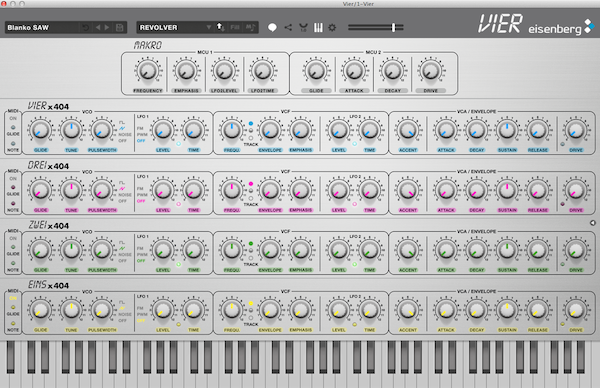Toggle the drive LED in DREI x404
Image resolution: width=600 pixels, height=388 pixels.
562,204
